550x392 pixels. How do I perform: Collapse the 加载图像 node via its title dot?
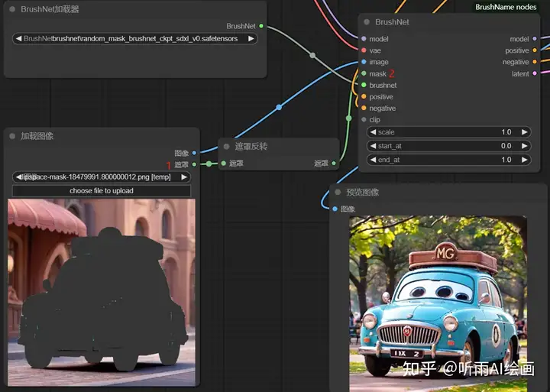12,136
